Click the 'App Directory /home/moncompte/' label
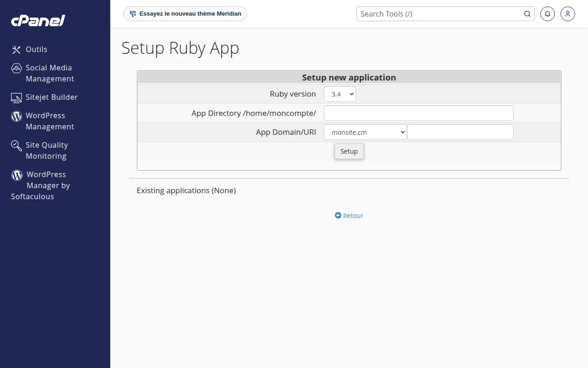This screenshot has width=588, height=368. [x=254, y=113]
